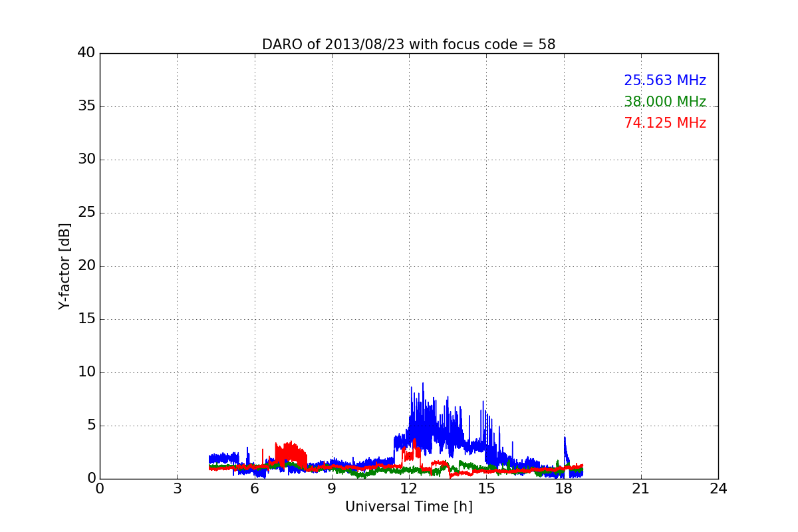The height and width of the screenshot is (532, 798).
Task: Click the 'Universal Time [h]' axis label
Action: point(409,507)
